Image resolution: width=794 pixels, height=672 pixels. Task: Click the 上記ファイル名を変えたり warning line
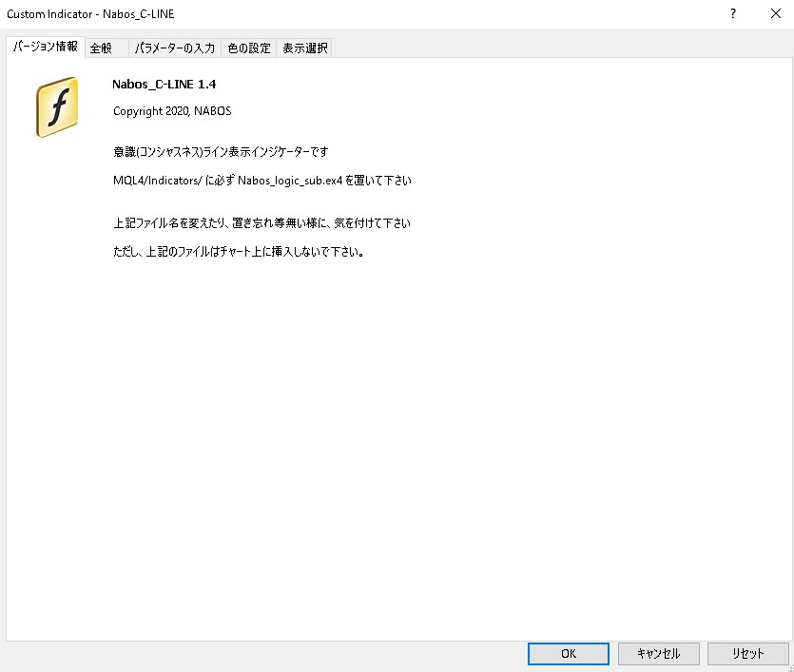pos(261,223)
